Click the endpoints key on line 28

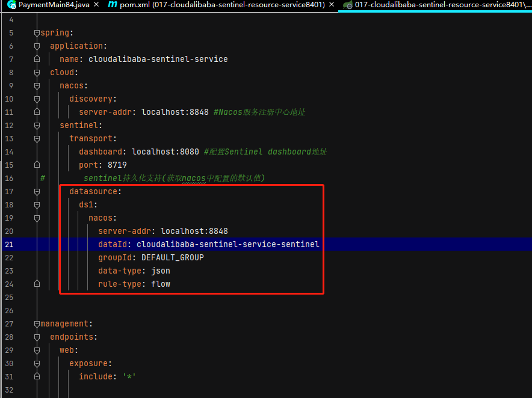[x=72, y=337]
